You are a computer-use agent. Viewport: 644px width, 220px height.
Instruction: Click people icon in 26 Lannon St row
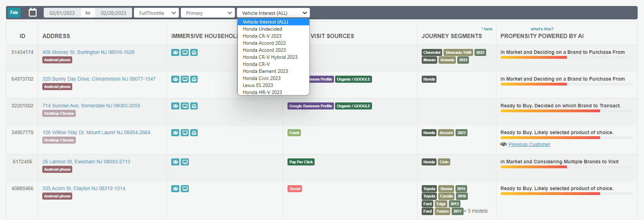[175, 162]
